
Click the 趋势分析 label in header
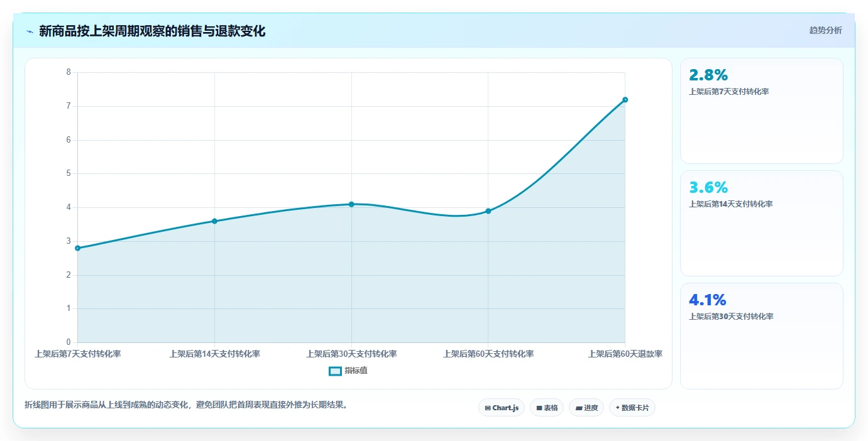click(825, 30)
